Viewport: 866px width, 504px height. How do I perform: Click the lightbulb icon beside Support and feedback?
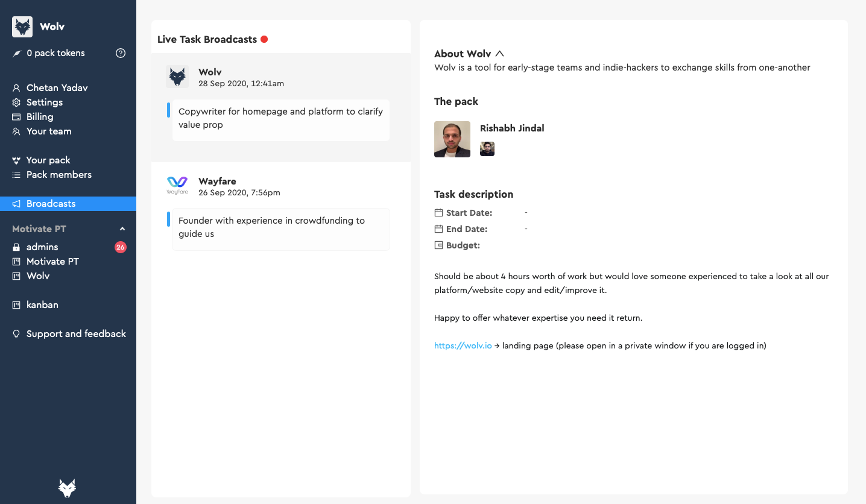tap(16, 334)
